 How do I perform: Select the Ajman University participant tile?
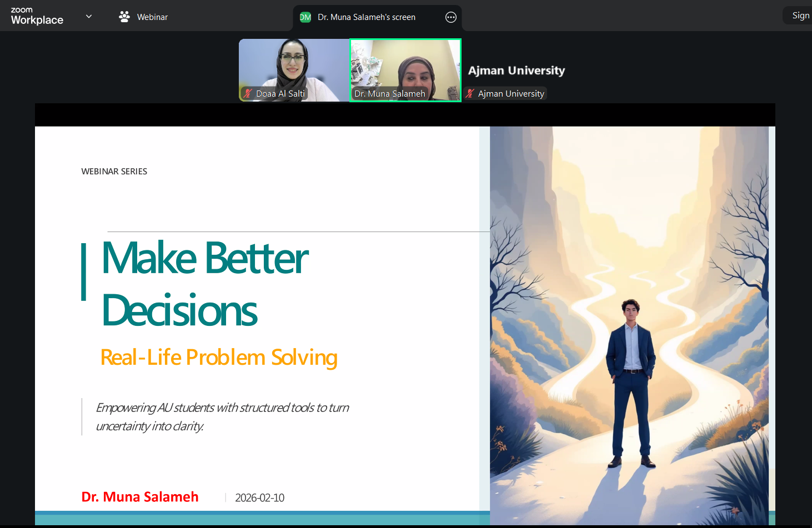click(517, 70)
